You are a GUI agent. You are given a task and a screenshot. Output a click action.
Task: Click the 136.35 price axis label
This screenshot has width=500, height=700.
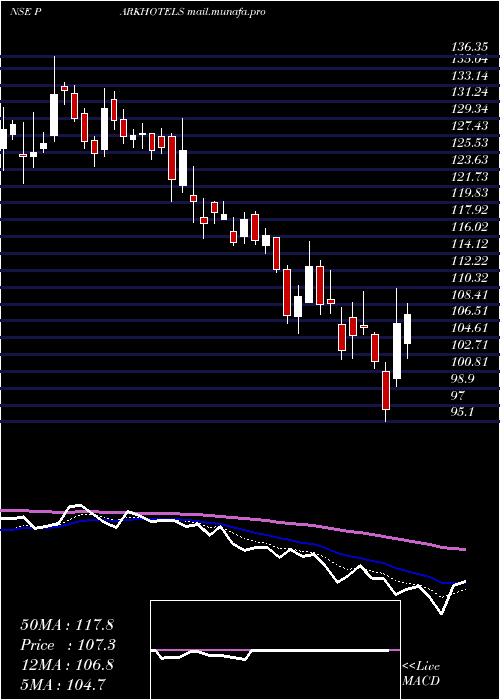pos(470,47)
